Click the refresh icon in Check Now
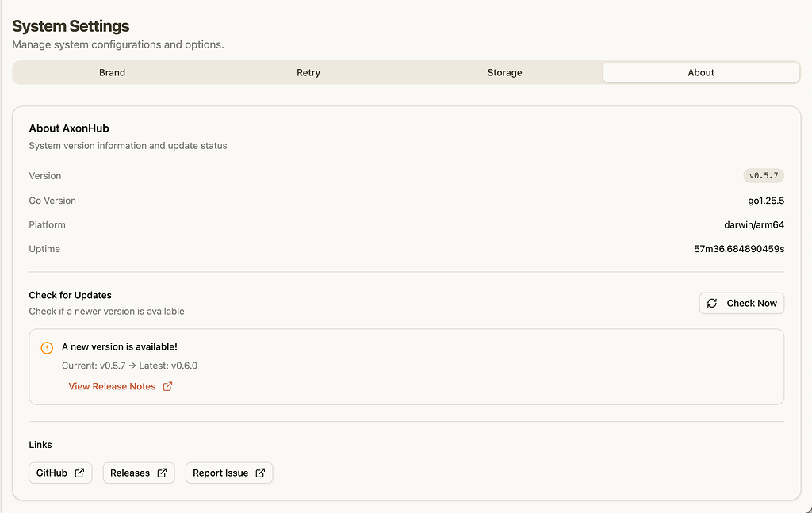The image size is (812, 513). point(712,304)
